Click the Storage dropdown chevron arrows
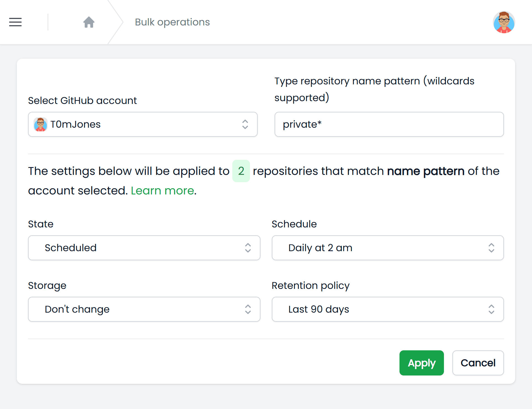This screenshot has width=532, height=409. point(248,309)
